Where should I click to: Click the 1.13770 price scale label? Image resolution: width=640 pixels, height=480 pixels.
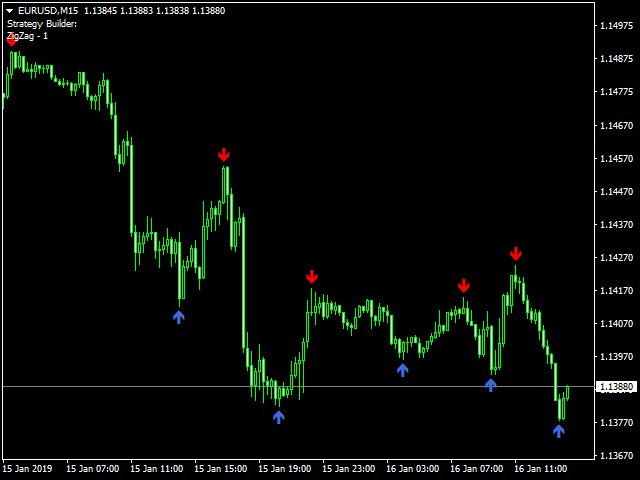tap(616, 422)
